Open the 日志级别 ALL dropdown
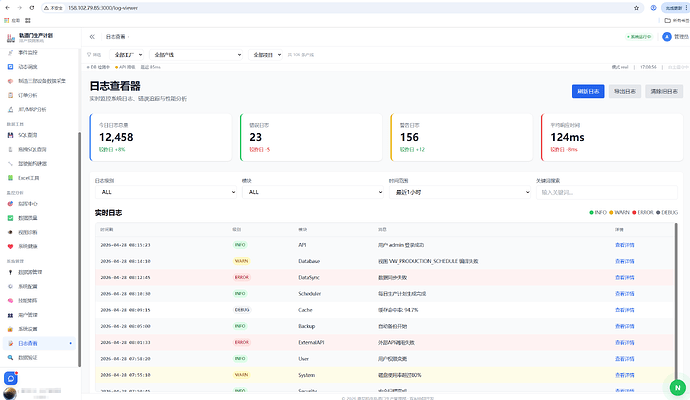Viewport: 690px width, 400px height. pos(166,192)
